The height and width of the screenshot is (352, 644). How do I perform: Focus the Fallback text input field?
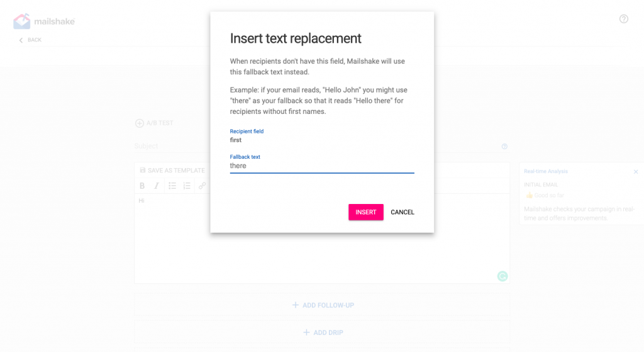tap(321, 166)
